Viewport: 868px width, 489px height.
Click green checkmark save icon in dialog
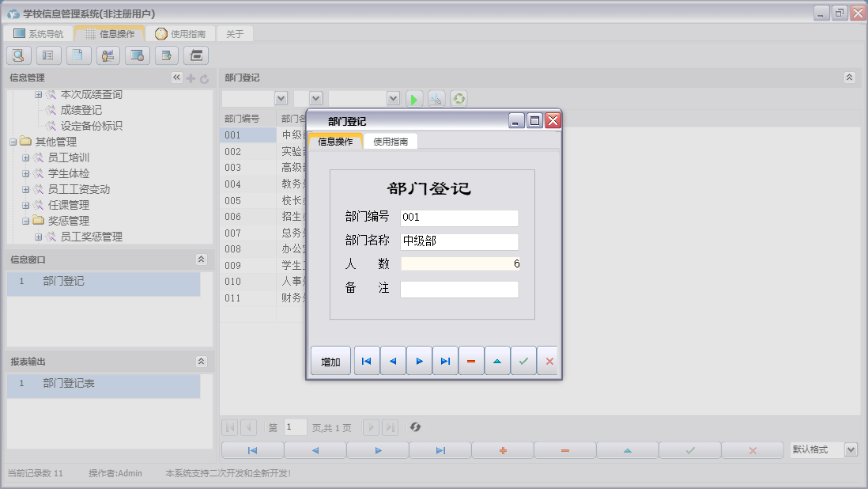pyautogui.click(x=523, y=361)
